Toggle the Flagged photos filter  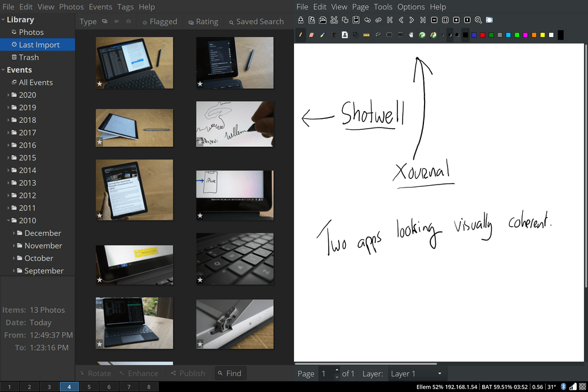[x=159, y=21]
